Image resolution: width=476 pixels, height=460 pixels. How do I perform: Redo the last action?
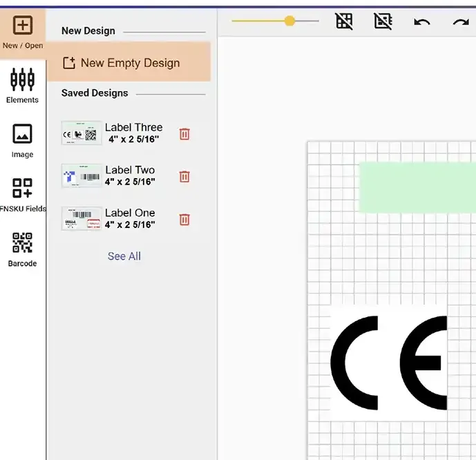(x=461, y=22)
